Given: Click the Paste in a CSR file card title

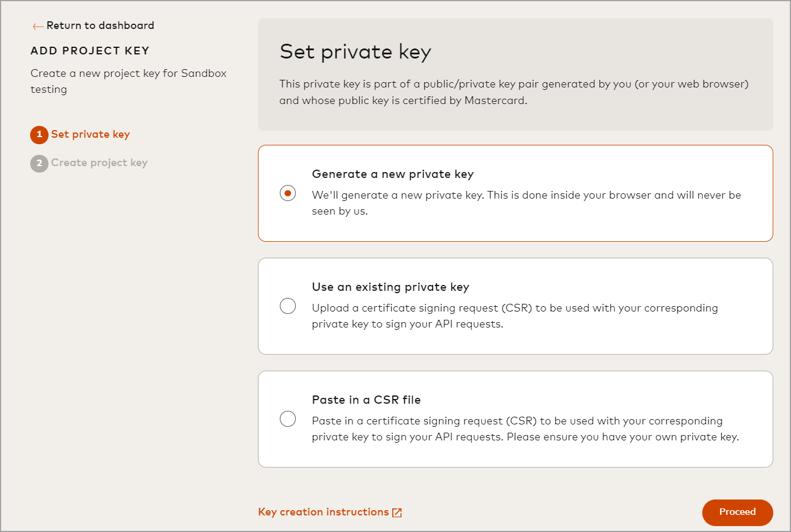Looking at the screenshot, I should point(366,400).
